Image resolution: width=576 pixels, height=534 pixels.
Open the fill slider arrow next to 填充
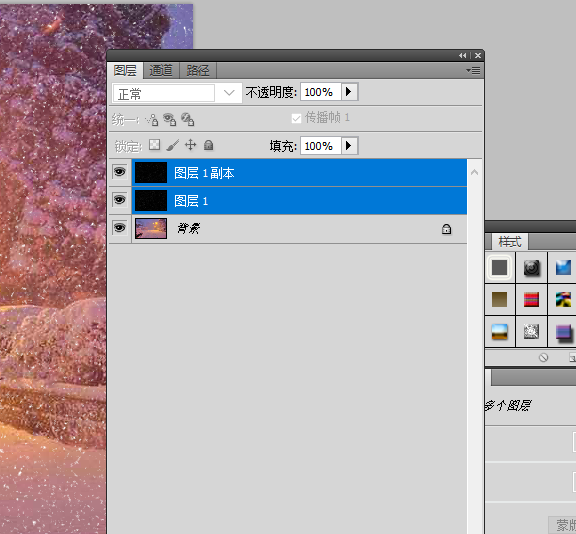[349, 146]
